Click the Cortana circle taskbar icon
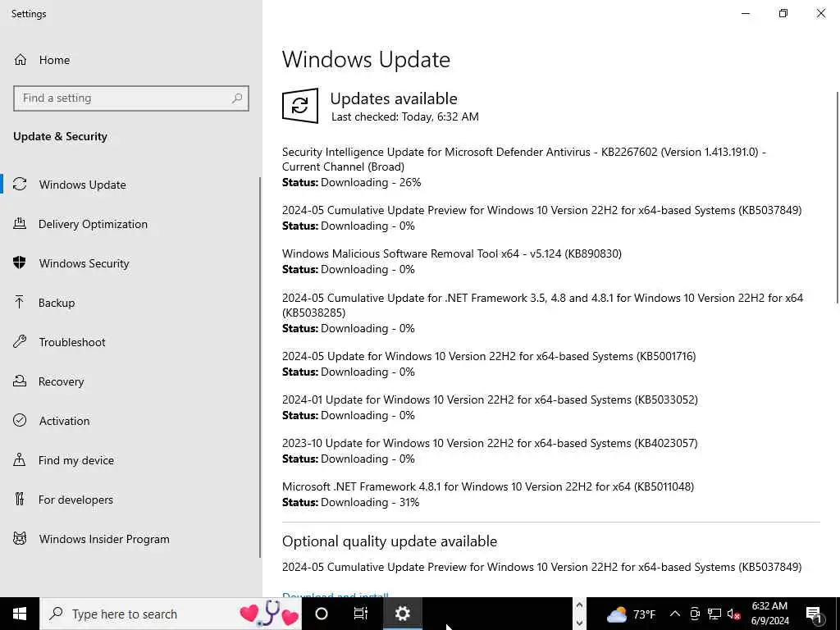The height and width of the screenshot is (630, 840). [322, 614]
